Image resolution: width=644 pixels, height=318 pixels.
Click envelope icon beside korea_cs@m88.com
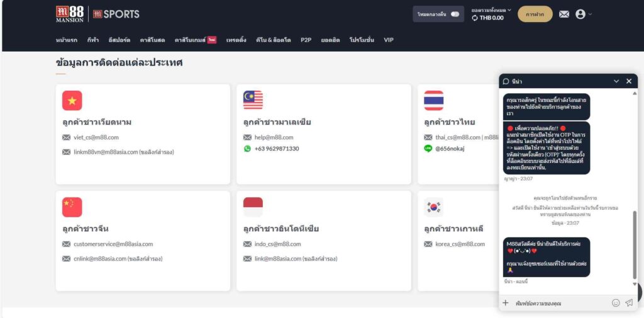(x=428, y=244)
